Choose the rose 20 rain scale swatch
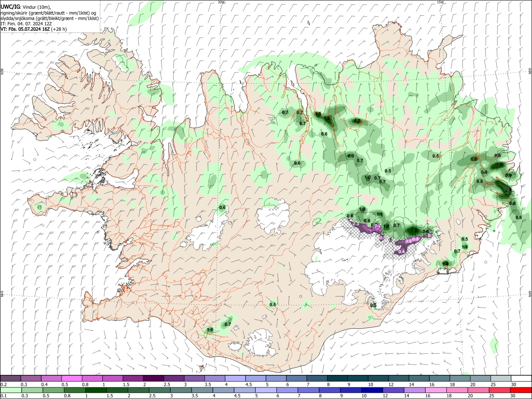The height and width of the screenshot is (399, 532). click(478, 390)
